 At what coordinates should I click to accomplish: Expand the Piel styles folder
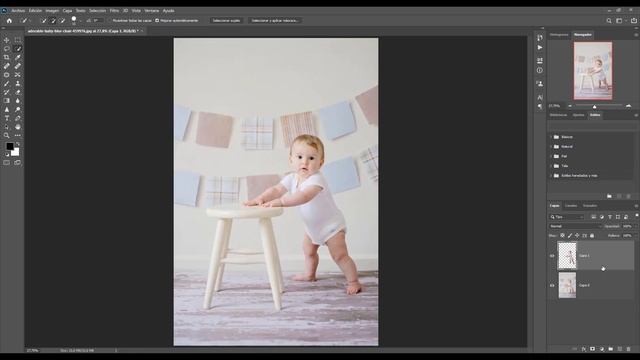click(551, 156)
